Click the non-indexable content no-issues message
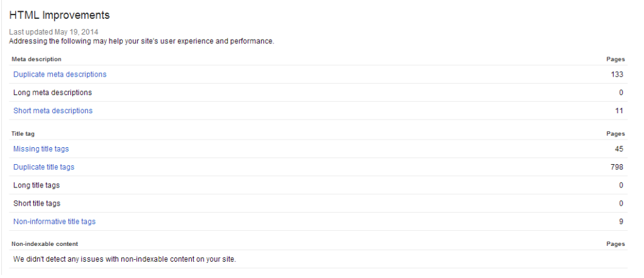This screenshot has height=278, width=644. coord(125,260)
